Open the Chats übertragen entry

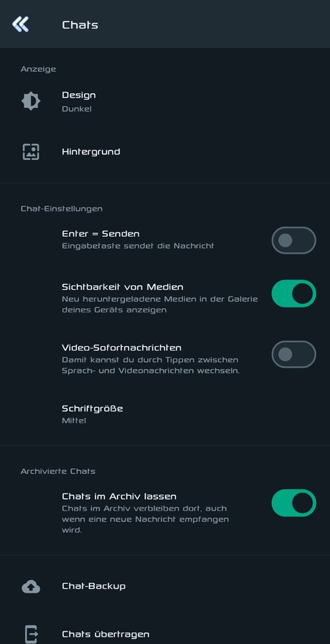click(x=165, y=634)
